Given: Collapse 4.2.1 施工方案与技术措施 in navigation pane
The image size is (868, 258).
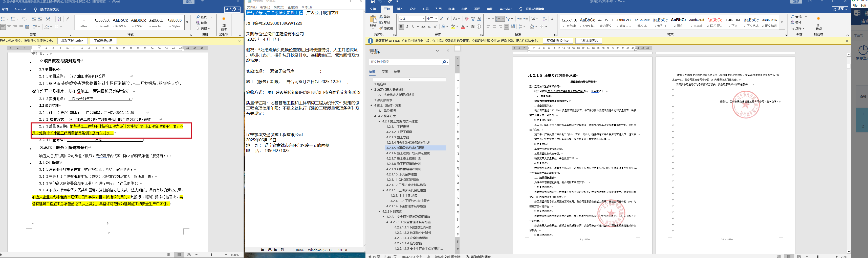Looking at the screenshot, I should click(x=379, y=121).
